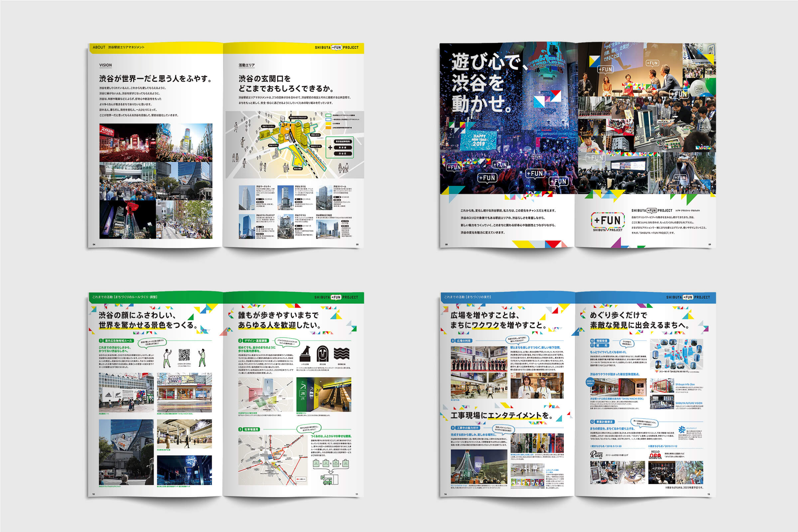798x532 pixels.
Task: Click the A B C D zone map
Action: pos(265,395)
